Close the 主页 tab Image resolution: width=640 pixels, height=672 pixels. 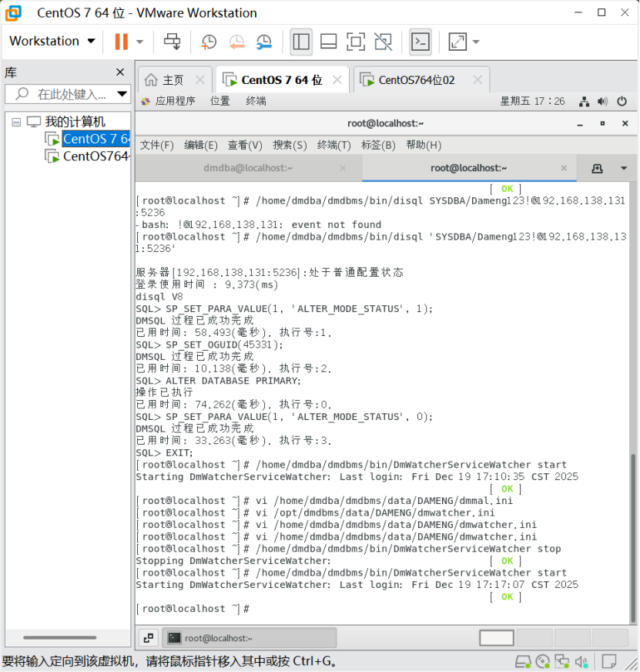[199, 79]
